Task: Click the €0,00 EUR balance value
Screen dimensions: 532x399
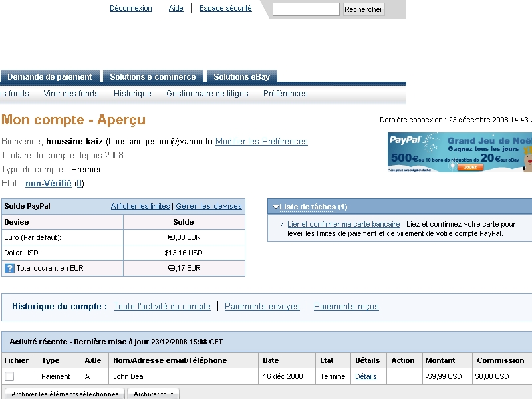Action: point(184,237)
